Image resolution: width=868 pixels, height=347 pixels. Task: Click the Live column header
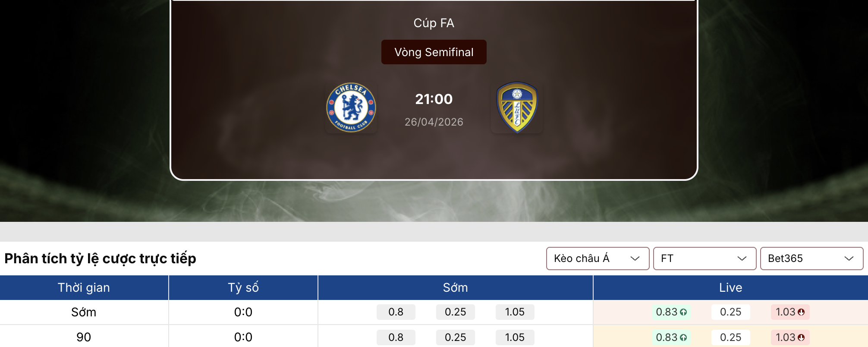point(730,287)
